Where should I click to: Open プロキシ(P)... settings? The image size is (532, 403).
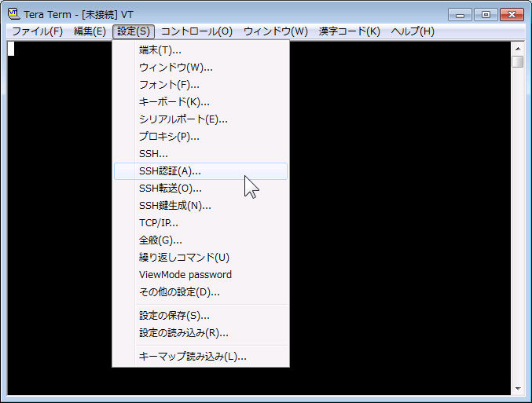200,137
